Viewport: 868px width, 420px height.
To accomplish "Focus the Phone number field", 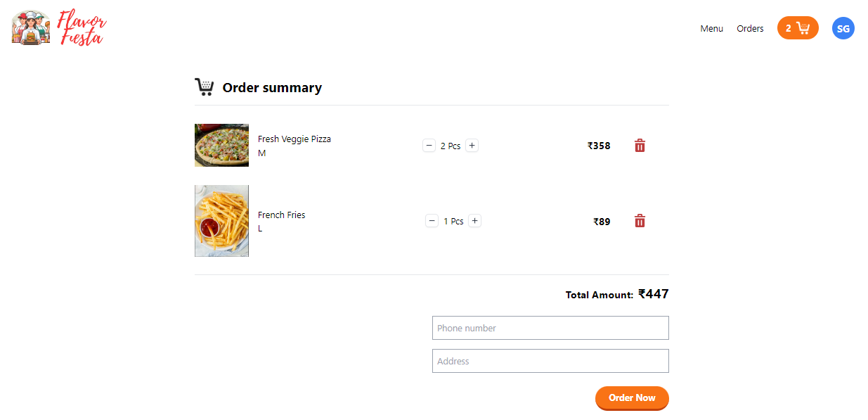I will coord(550,328).
